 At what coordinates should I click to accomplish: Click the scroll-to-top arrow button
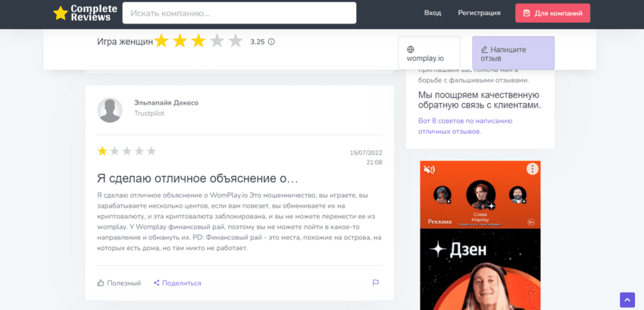627,299
